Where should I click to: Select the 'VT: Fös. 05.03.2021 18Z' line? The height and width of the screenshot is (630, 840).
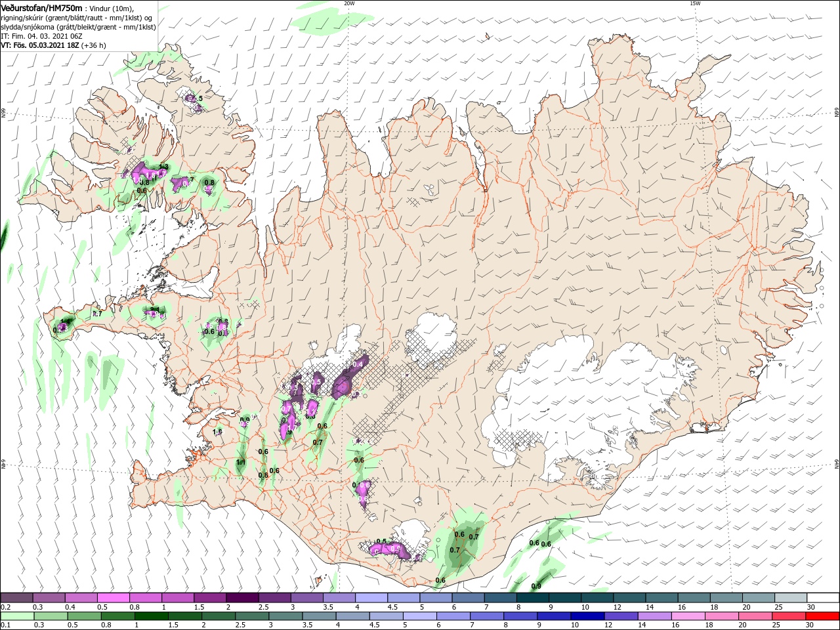[x=41, y=46]
